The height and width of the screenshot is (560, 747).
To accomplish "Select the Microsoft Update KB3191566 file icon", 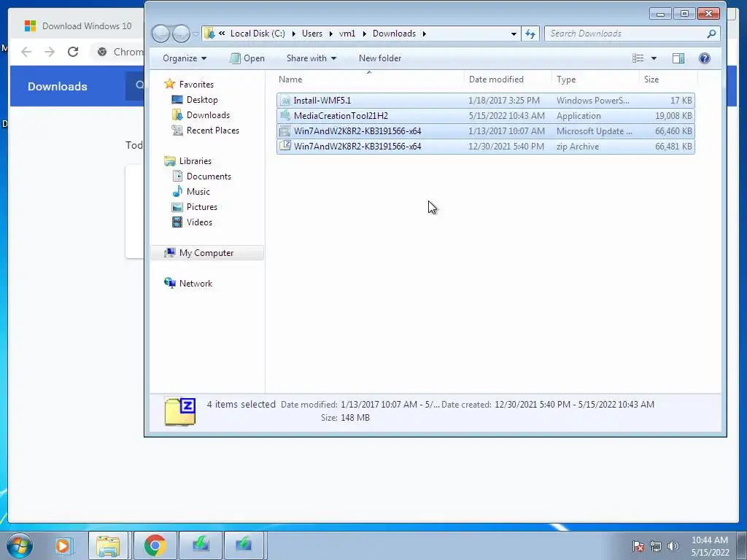I will coord(285,131).
